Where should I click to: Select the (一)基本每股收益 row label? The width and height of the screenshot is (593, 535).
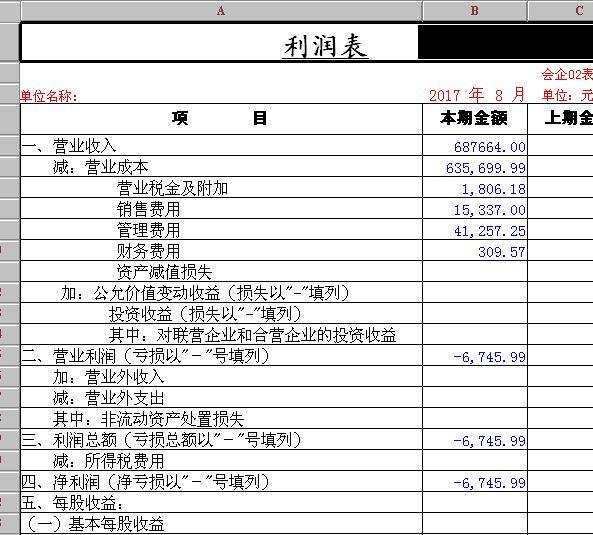point(96,524)
